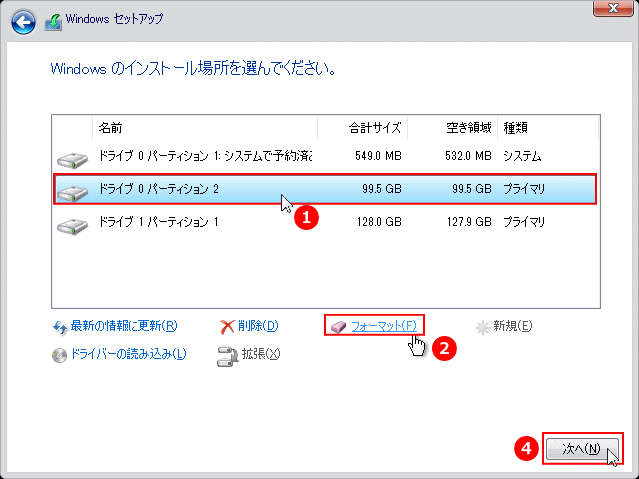The height and width of the screenshot is (479, 639).
Task: Select row ドライブ 0 パーティション 1: システムで予約済み
Action: tap(325, 156)
